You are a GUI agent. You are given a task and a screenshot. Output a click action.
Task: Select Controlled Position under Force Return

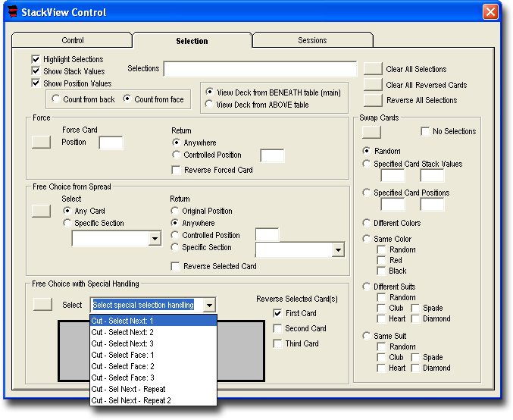[176, 155]
